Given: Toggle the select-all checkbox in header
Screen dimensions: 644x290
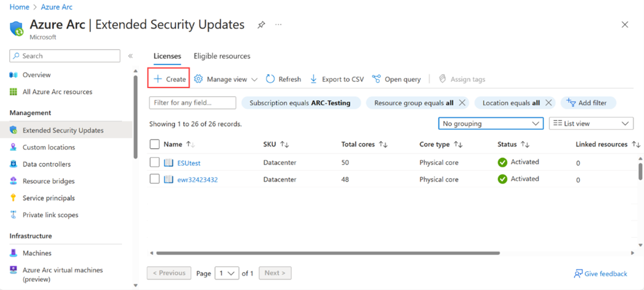Looking at the screenshot, I should (x=154, y=144).
